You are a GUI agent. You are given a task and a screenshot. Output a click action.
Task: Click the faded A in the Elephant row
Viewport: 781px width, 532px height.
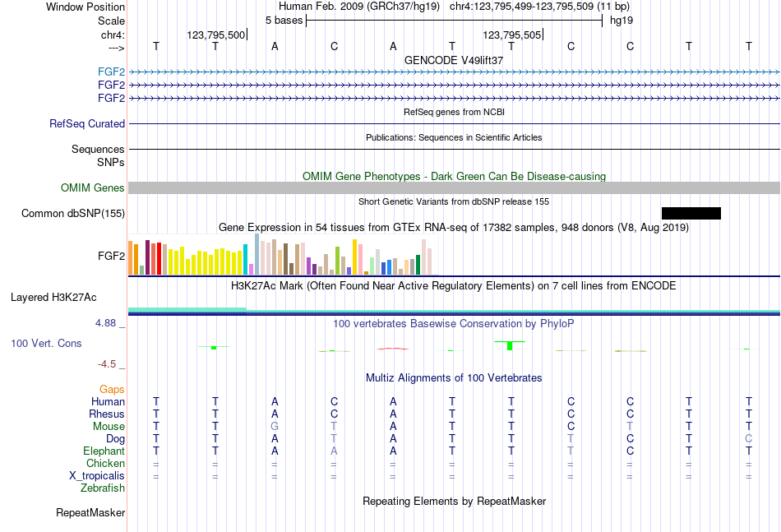[x=334, y=451]
